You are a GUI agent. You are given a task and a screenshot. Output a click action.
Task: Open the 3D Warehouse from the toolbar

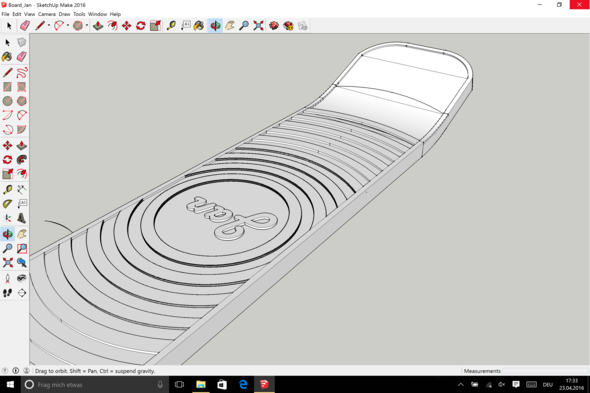coord(274,26)
